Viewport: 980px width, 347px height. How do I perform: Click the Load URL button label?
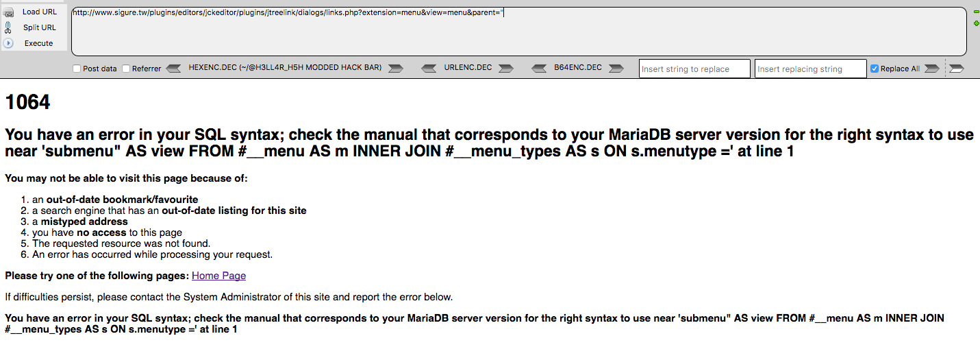point(40,12)
